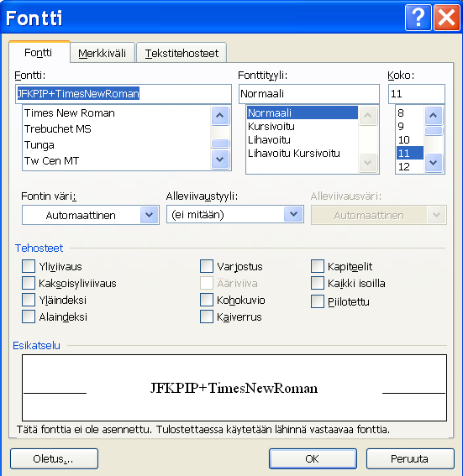Enable the Yliviivaus checkbox
The width and height of the screenshot is (463, 476).
(x=29, y=266)
